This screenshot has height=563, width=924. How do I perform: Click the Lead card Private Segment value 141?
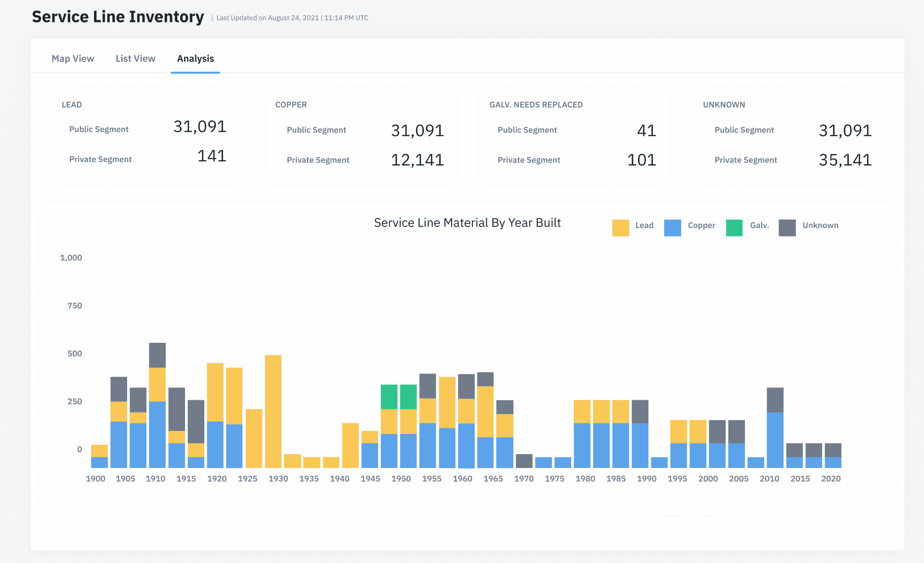(212, 156)
